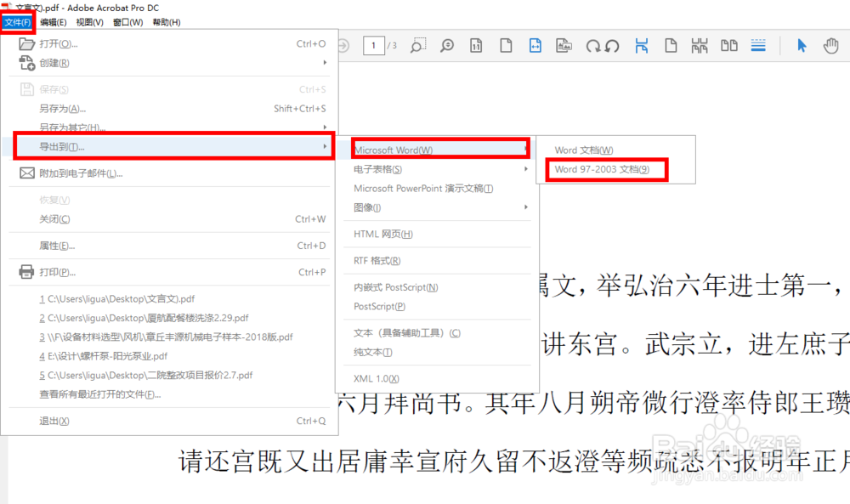Click the envelope icon beside 附加到电子邮件
The height and width of the screenshot is (504, 850).
(26, 173)
